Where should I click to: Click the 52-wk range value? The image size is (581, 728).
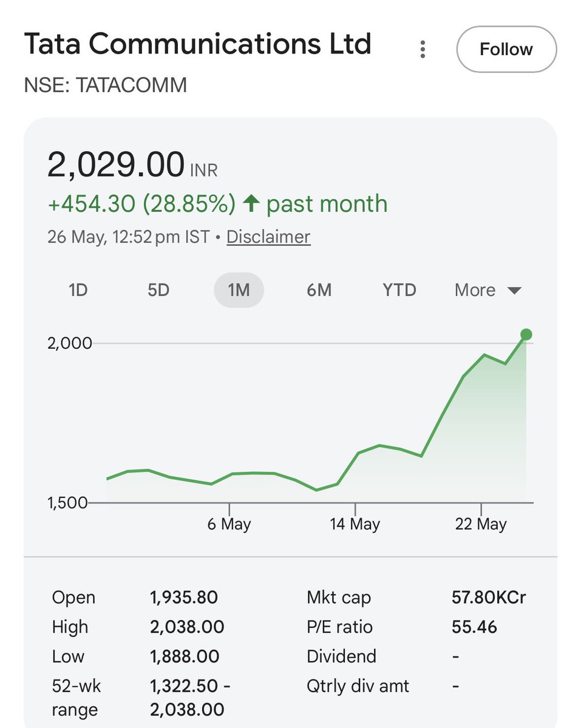[191, 698]
